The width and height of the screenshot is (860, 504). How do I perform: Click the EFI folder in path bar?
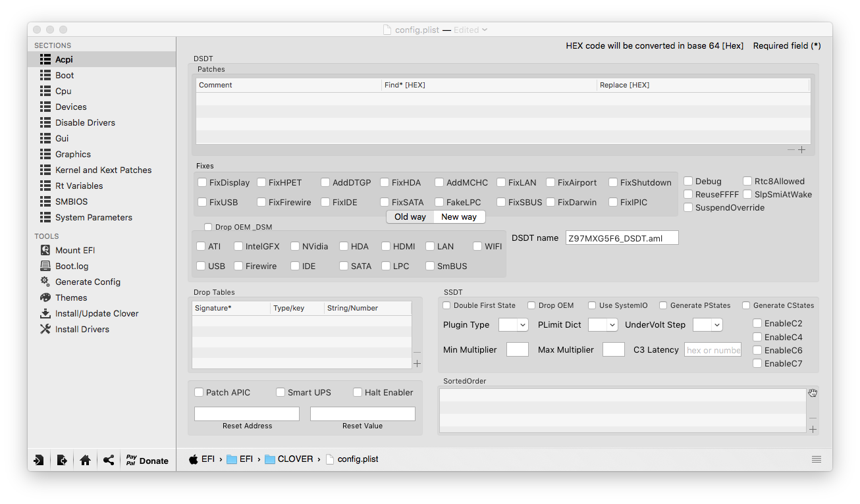[x=240, y=459]
